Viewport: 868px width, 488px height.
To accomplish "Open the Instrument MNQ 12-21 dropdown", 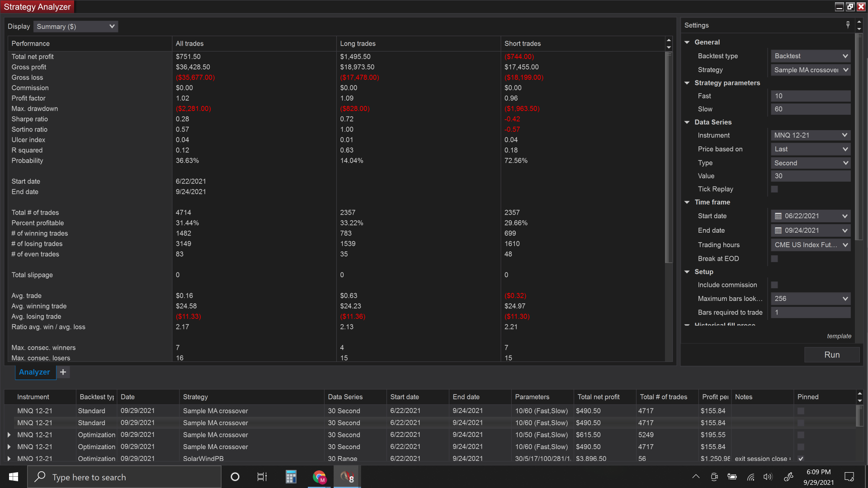I will click(x=810, y=135).
